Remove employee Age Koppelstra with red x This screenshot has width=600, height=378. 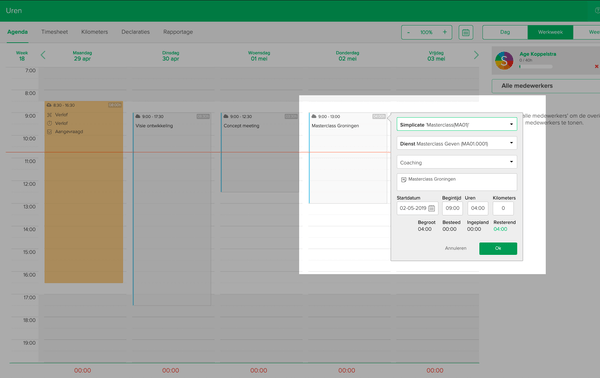[596, 67]
